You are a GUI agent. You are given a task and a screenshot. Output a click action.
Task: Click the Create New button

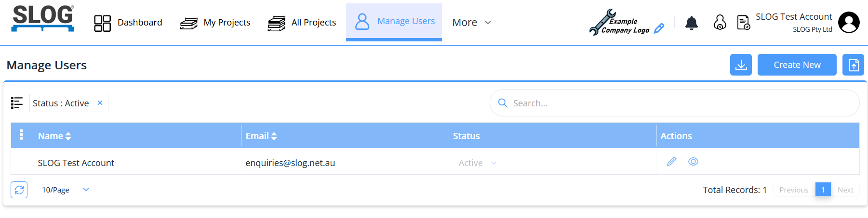coord(797,65)
